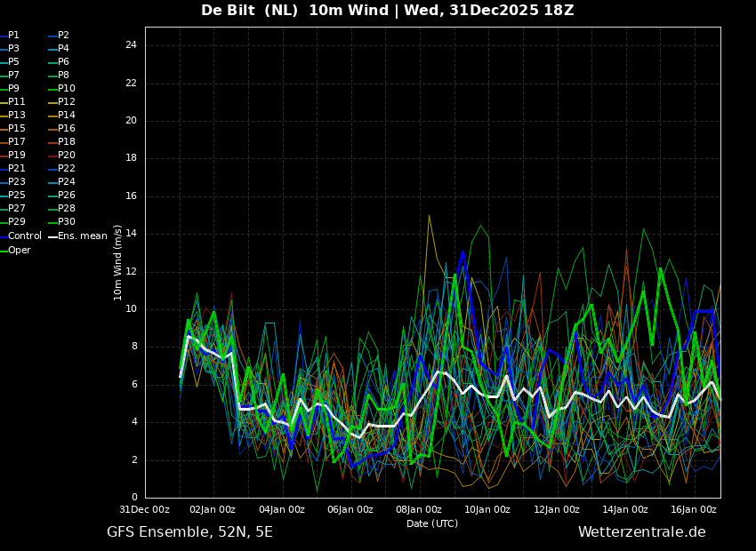Pick the 16Jan 00z date tick
The height and width of the screenshot is (551, 756).
tap(695, 509)
